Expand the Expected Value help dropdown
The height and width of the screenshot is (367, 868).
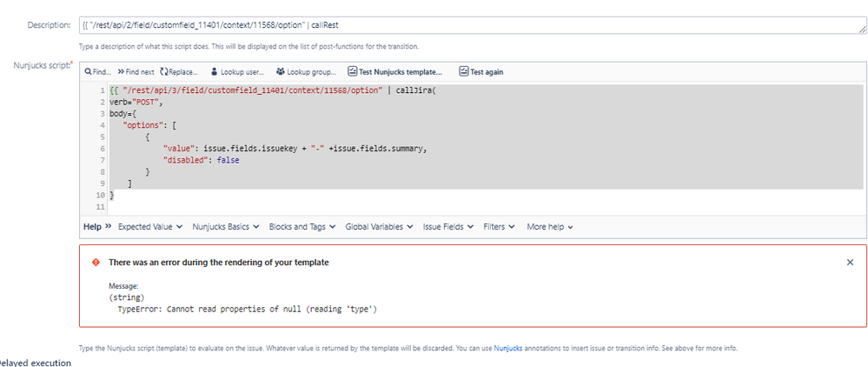tap(150, 227)
